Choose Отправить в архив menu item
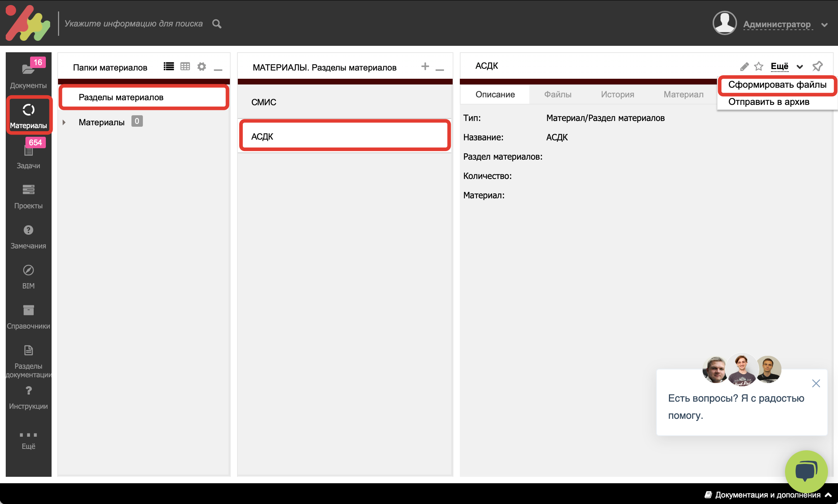The image size is (838, 504). tap(769, 102)
